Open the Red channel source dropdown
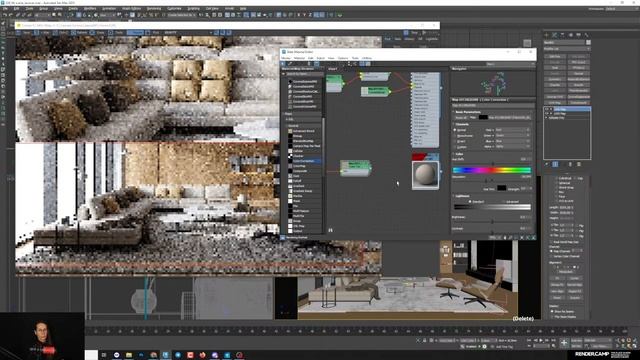Screen dimensions: 640x360 pos(512,130)
